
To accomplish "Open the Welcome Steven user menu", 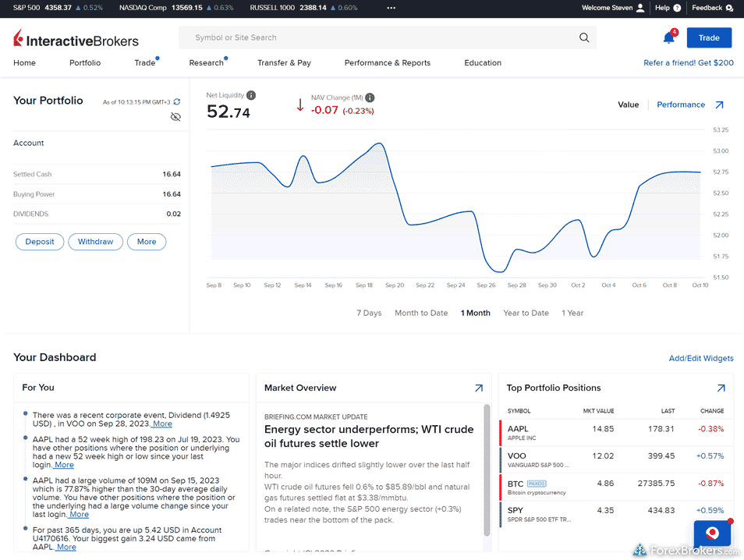I will pyautogui.click(x=613, y=8).
